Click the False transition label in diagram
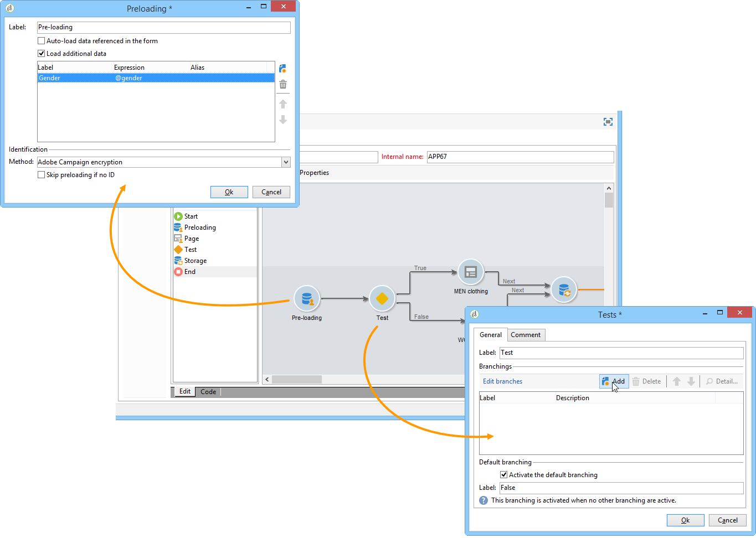This screenshot has height=538, width=756. coord(421,317)
